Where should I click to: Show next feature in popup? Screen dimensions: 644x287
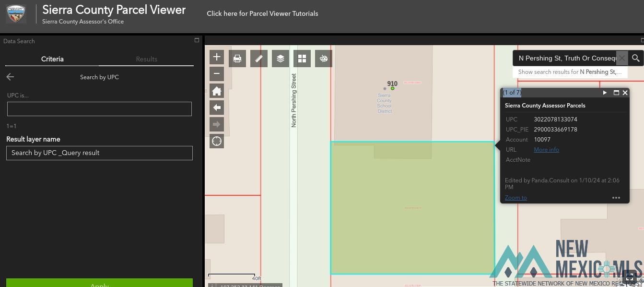pyautogui.click(x=605, y=93)
